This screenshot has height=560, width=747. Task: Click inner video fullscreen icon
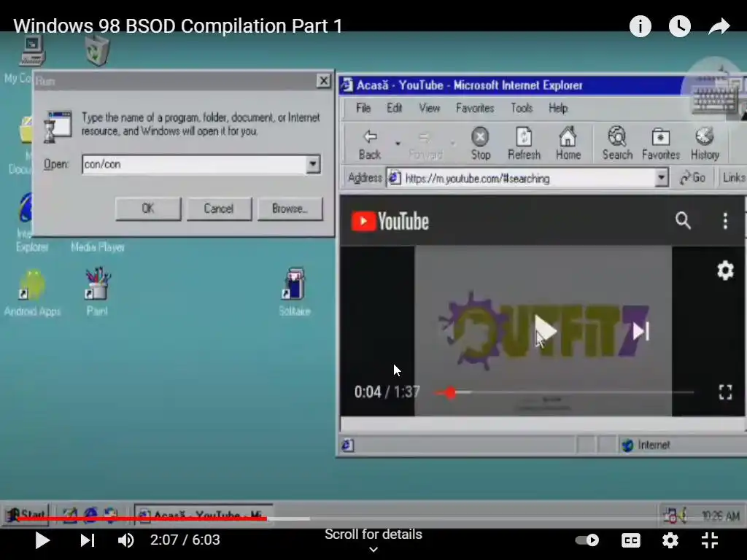click(x=725, y=392)
